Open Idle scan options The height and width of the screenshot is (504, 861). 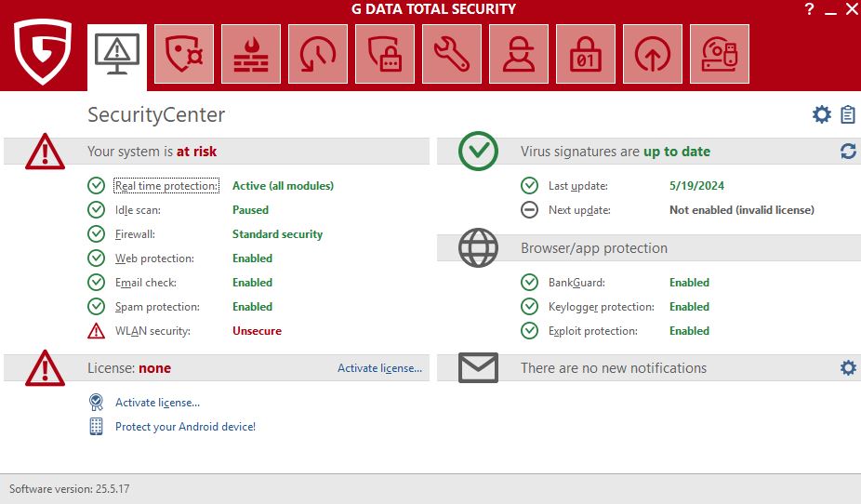138,210
